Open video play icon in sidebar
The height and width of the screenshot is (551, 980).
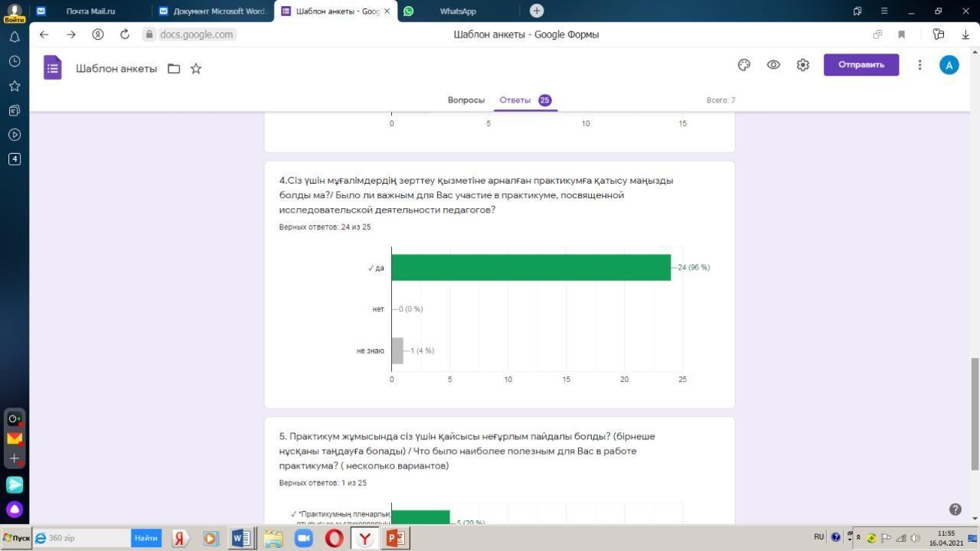(15, 135)
